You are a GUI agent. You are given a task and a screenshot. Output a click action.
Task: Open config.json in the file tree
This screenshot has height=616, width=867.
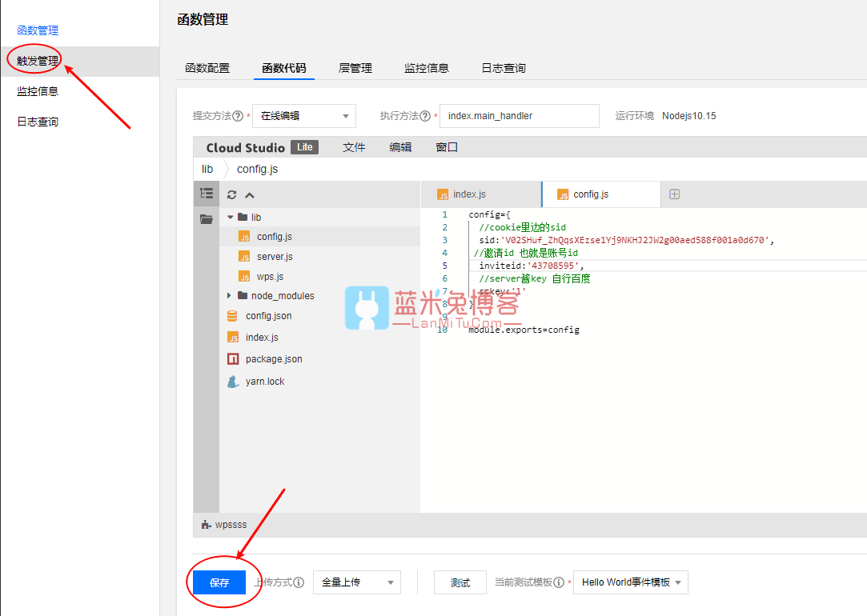pyautogui.click(x=269, y=315)
